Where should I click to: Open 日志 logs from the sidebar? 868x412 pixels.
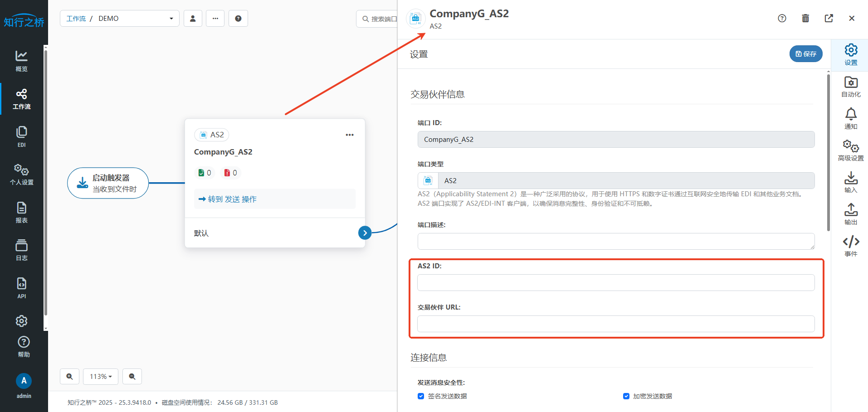[21, 250]
